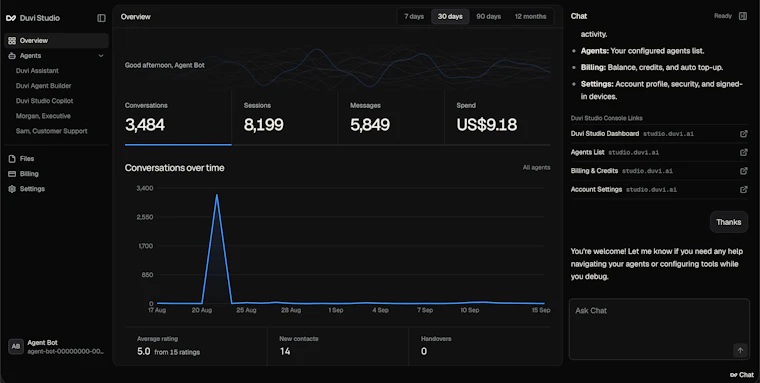Open Overview in the sidebar
760x383 pixels.
(x=56, y=41)
